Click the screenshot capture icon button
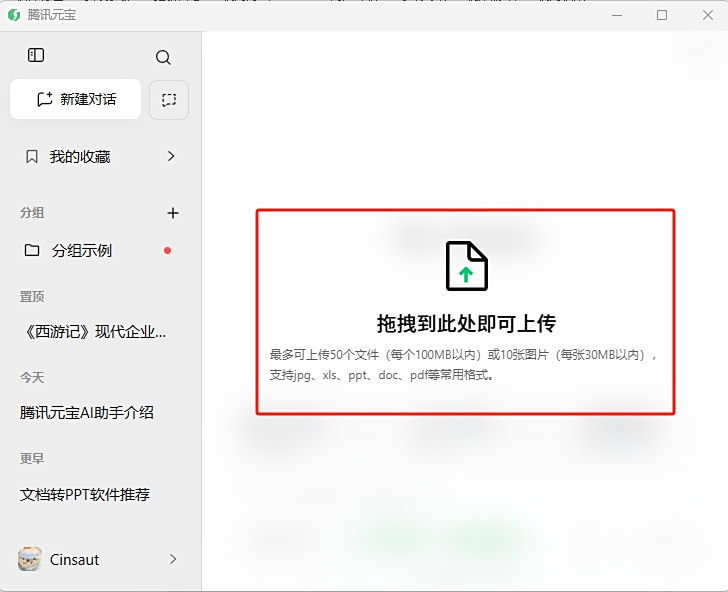The width and height of the screenshot is (728, 592). click(169, 99)
